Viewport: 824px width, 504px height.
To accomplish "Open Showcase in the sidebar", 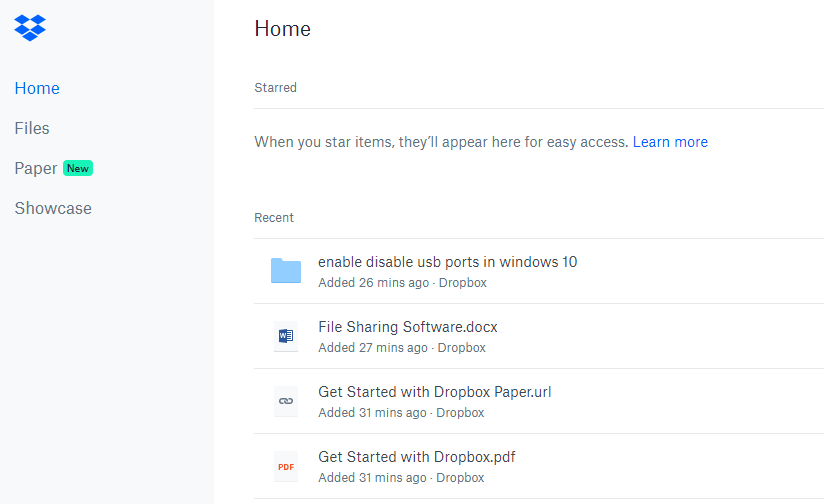I will [x=53, y=208].
